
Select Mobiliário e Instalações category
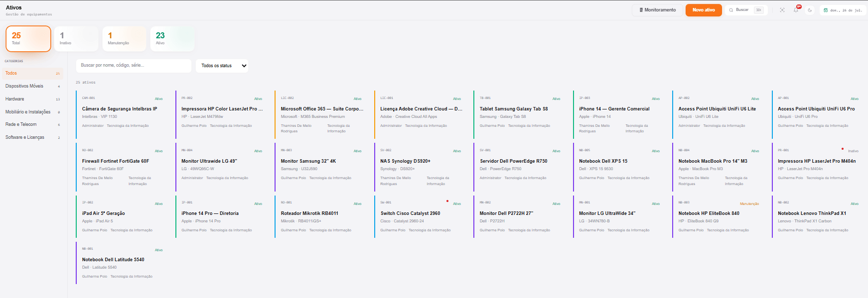(x=32, y=112)
